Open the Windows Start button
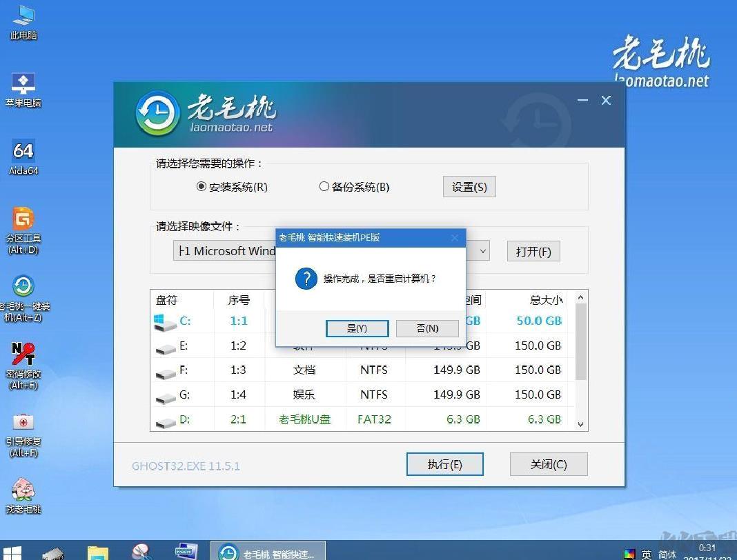Screen dimensions: 737x560 [x=12, y=552]
